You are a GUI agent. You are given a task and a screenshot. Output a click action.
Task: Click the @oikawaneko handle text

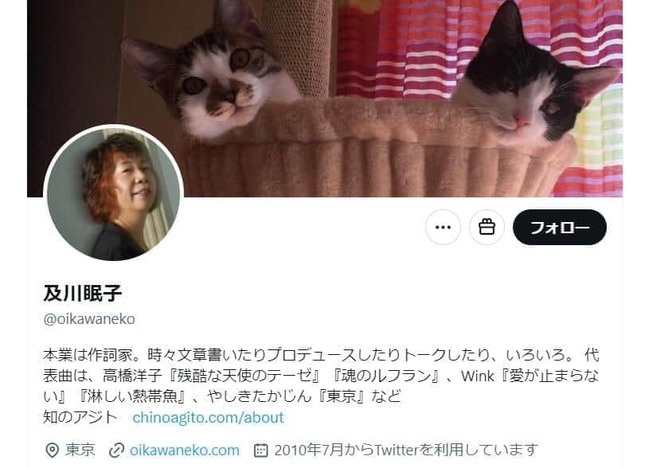pyautogui.click(x=89, y=319)
